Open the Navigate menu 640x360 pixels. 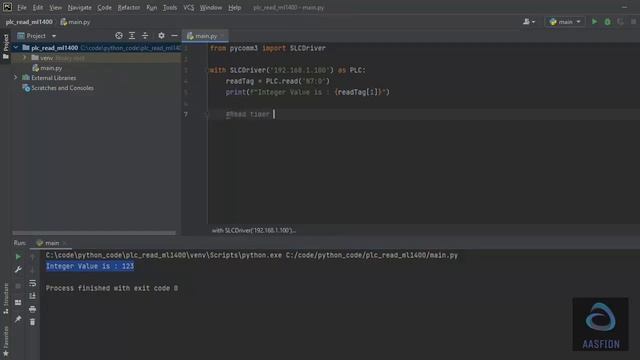tap(80, 7)
